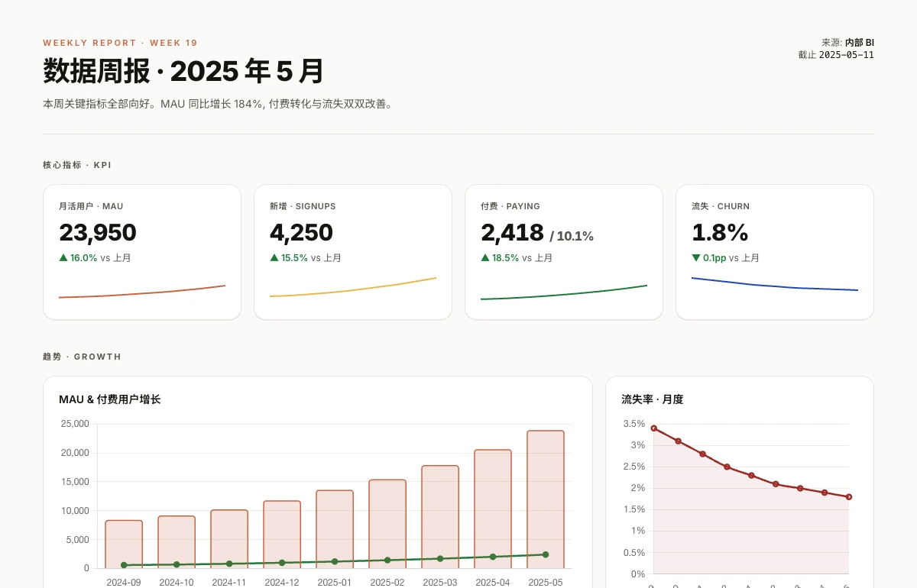This screenshot has height=588, width=917.
Task: Click the first churn point near 3.5%
Action: point(653,428)
